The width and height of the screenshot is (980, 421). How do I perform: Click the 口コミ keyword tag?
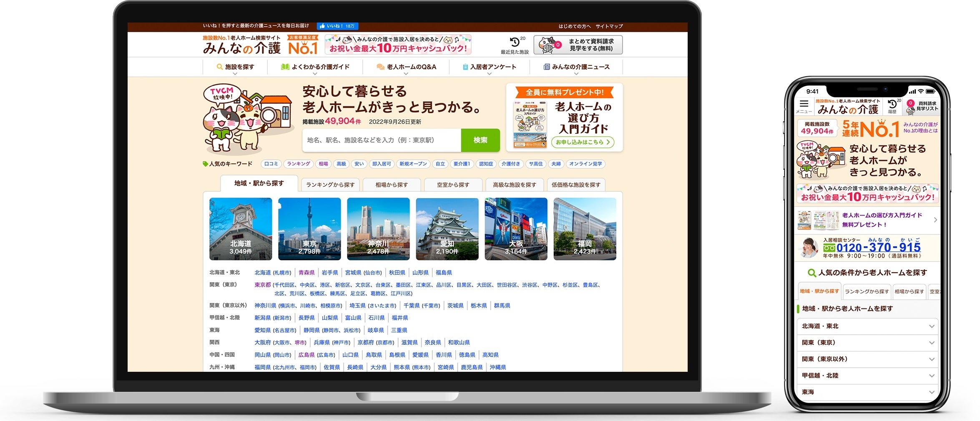(x=271, y=164)
